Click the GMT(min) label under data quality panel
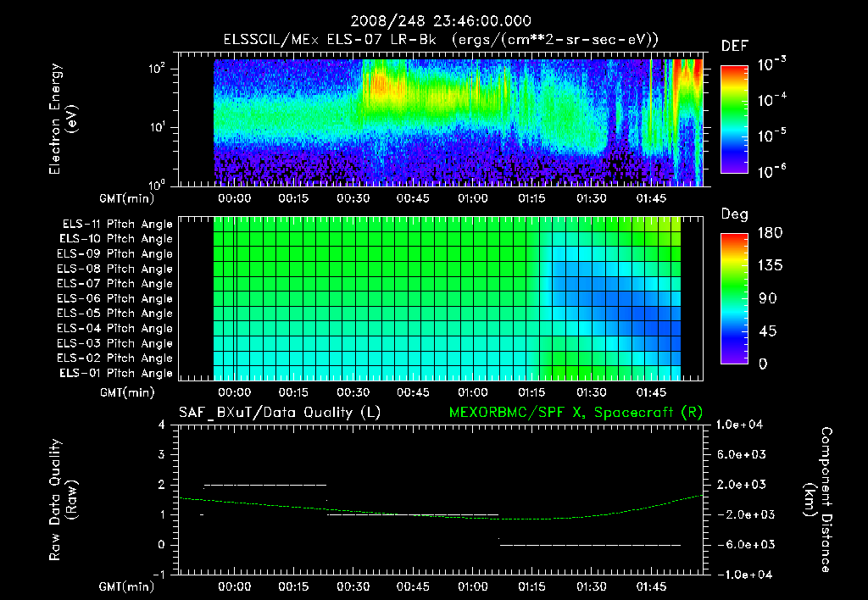The width and height of the screenshot is (868, 600). click(x=127, y=586)
